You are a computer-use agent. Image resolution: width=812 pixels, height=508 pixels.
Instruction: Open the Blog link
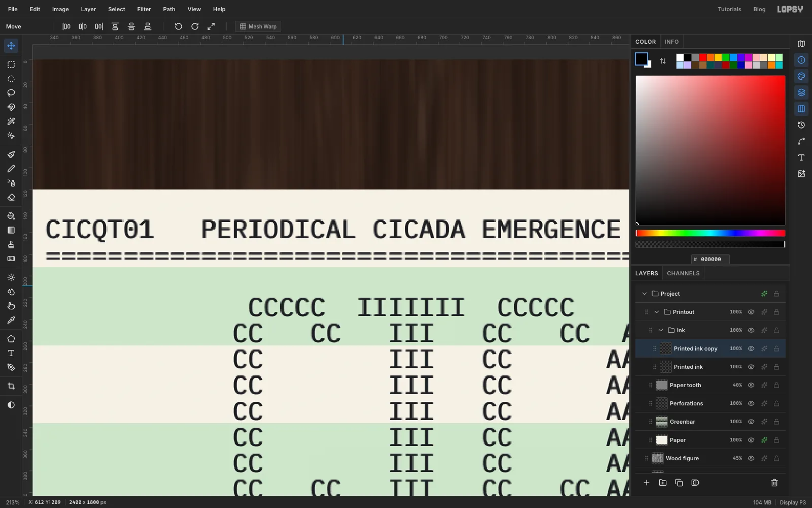[759, 9]
